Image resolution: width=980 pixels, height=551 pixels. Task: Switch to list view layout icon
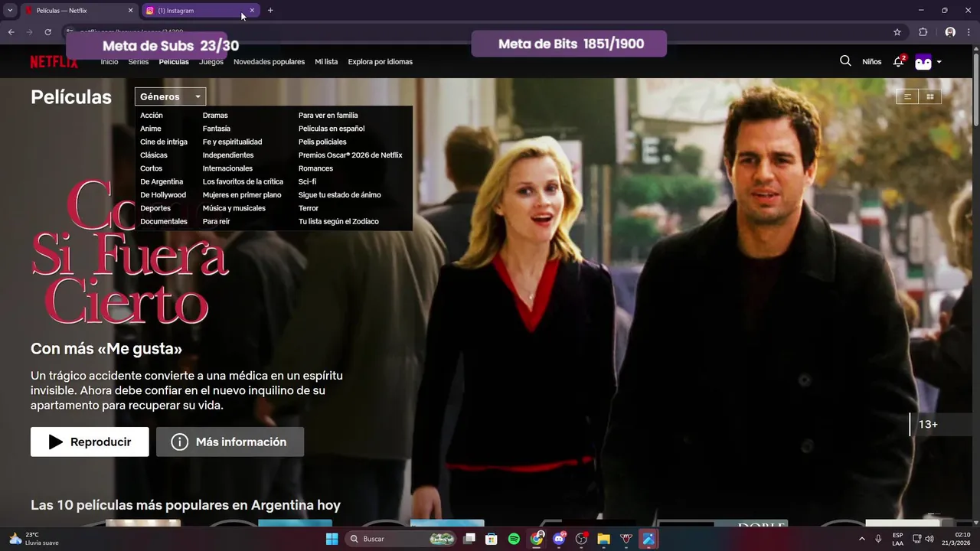[907, 96]
